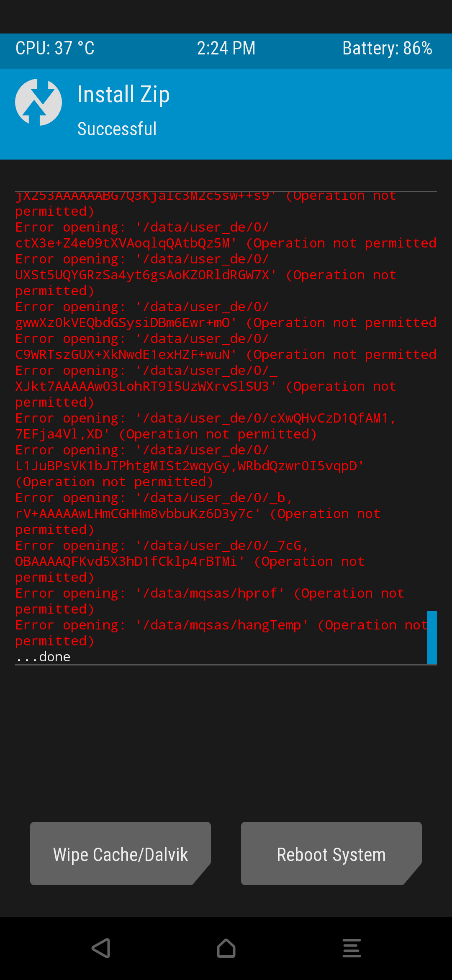This screenshot has width=452, height=980.
Task: Tap the 'gwwXz0kVEQbdGSysiDBm6Ewr+mO' error line
Action: pyautogui.click(x=226, y=315)
